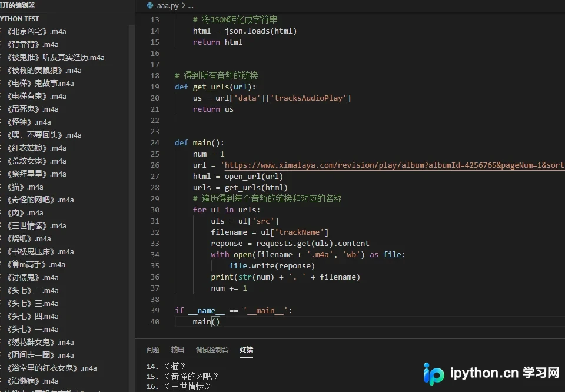565x392 pixels.
Task: Select 《阴间走一圈》.m4a
Action: coord(40,356)
